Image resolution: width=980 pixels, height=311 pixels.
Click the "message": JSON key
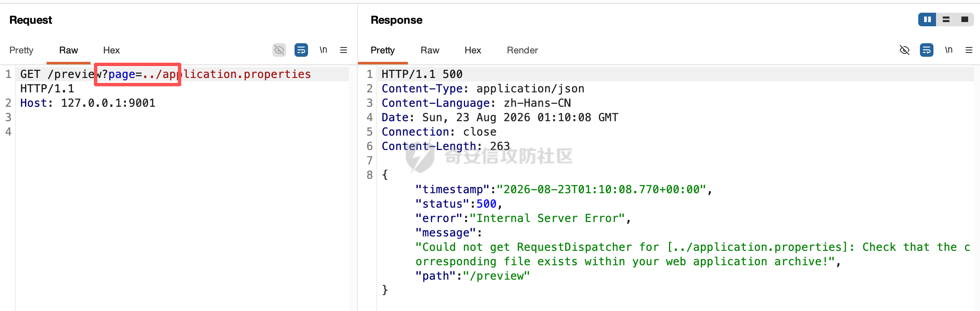click(x=449, y=233)
